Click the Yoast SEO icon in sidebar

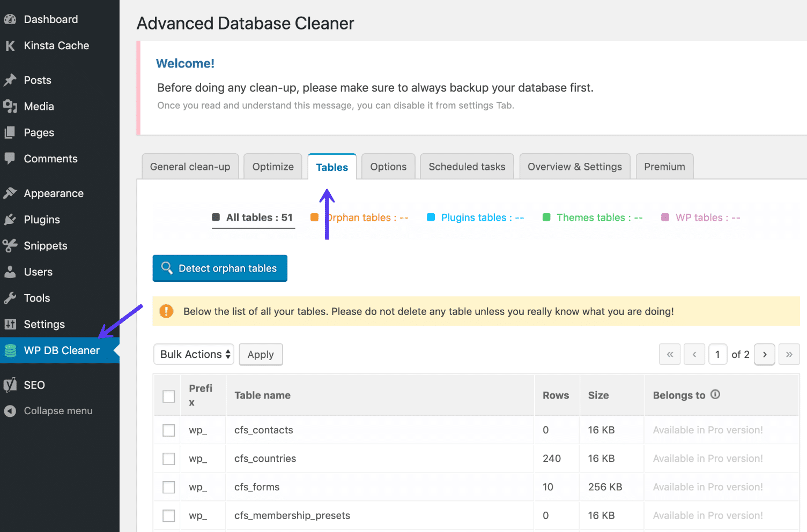pyautogui.click(x=10, y=385)
